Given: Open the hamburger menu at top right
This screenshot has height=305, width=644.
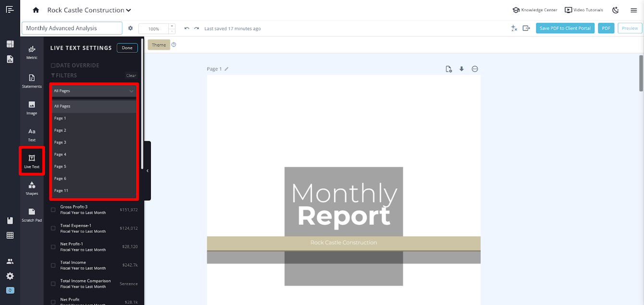Looking at the screenshot, I should [633, 10].
